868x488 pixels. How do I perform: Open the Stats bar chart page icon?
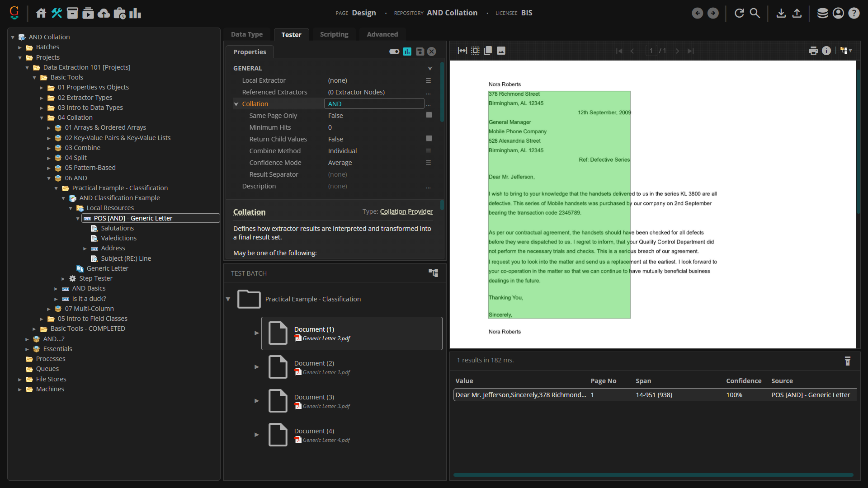[x=135, y=13]
